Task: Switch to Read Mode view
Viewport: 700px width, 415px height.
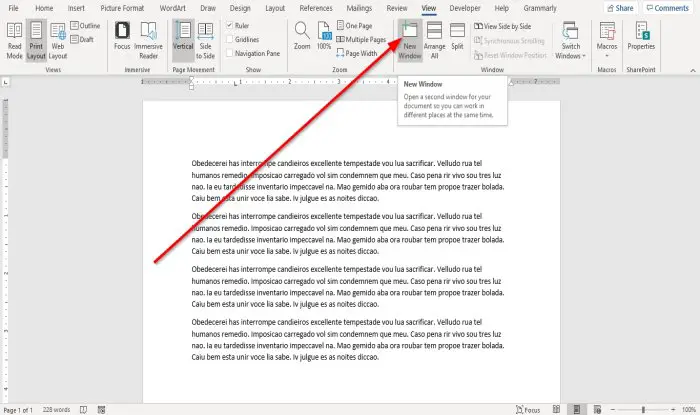Action: point(14,41)
